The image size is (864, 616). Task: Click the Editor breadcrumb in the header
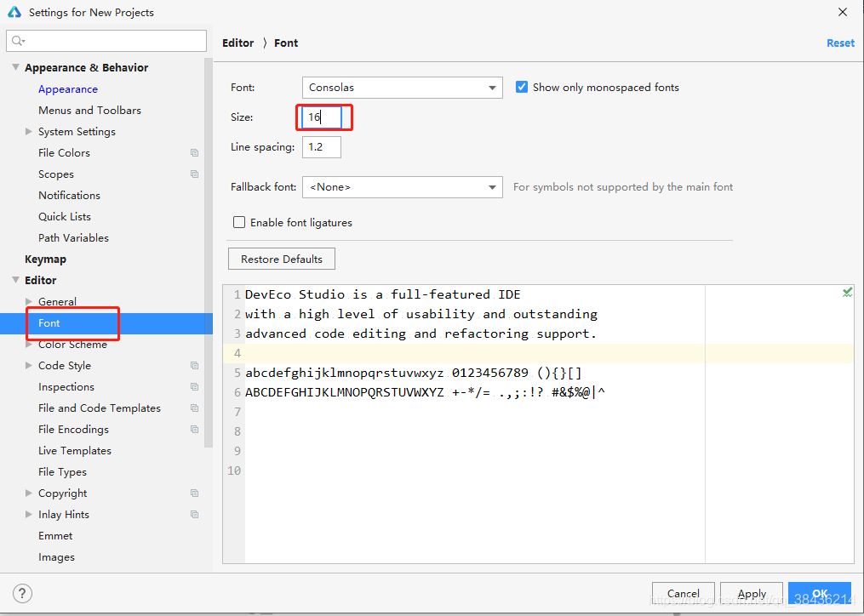pos(238,43)
